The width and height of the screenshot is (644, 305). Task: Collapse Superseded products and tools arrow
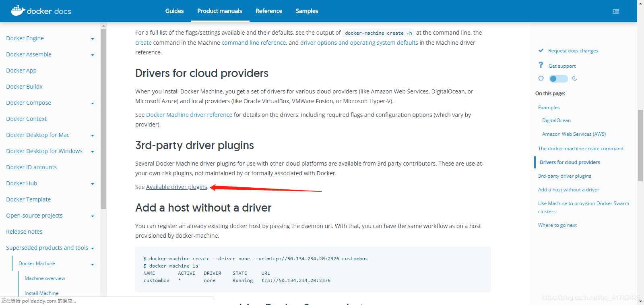[x=93, y=249]
